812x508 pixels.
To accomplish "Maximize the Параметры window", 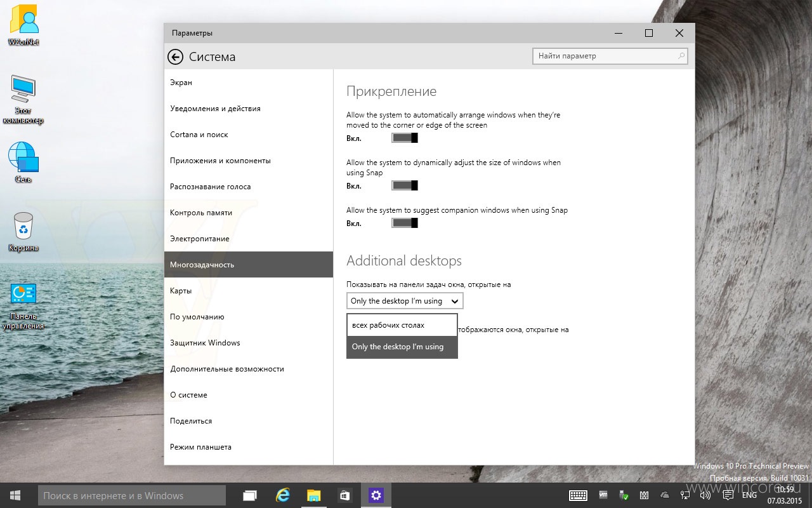I will click(x=649, y=33).
